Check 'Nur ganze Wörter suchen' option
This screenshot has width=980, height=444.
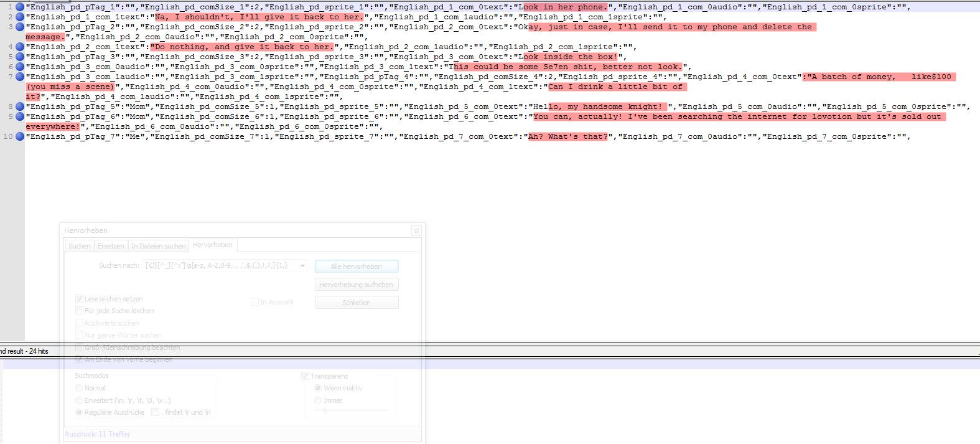click(79, 335)
